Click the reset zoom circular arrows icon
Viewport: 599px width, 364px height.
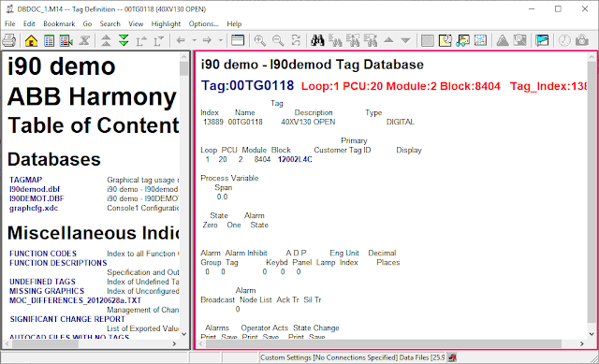point(296,40)
